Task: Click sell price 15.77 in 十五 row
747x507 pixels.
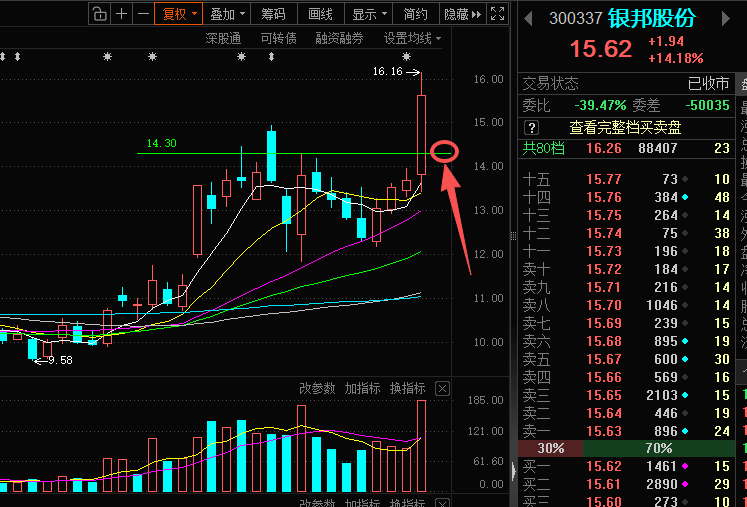Action: (x=604, y=179)
